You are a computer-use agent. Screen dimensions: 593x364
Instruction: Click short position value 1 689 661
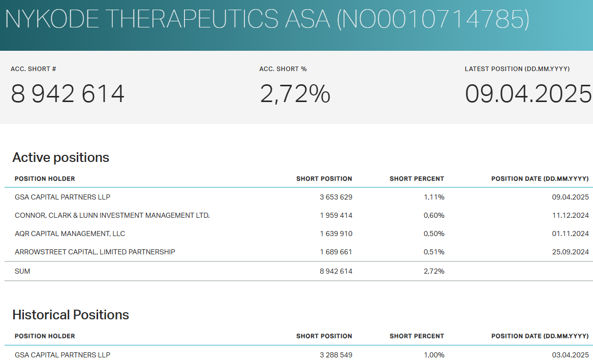click(336, 252)
